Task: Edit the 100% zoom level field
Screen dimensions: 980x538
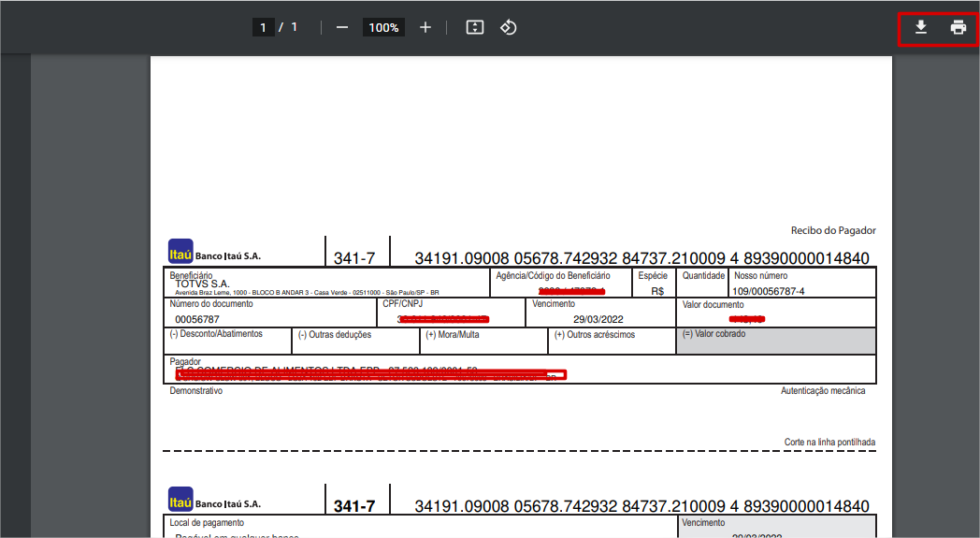Action: (383, 27)
